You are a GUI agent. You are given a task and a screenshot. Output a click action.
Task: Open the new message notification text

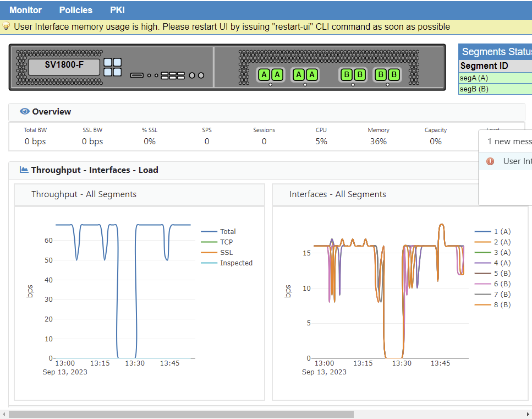click(x=509, y=142)
